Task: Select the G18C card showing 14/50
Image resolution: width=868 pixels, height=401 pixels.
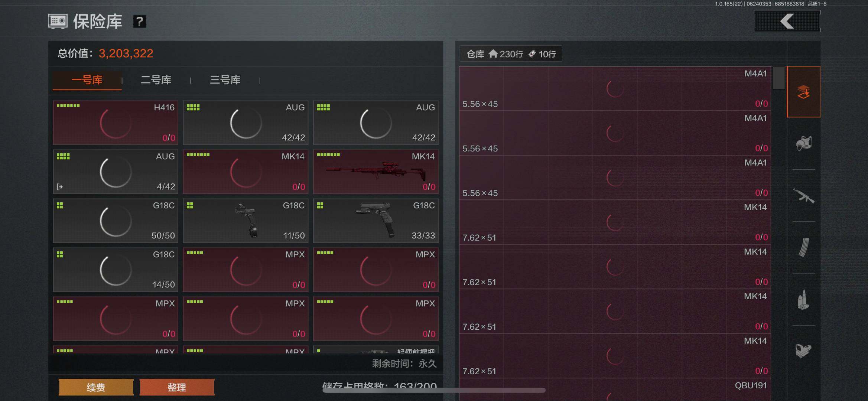Action: [x=116, y=270]
